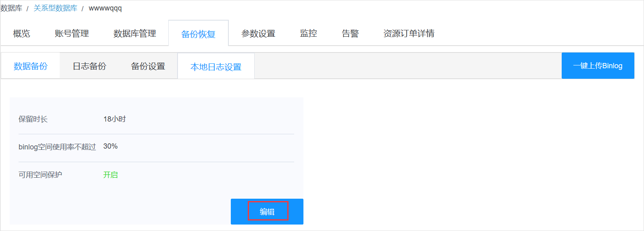Open the 概览 tab

pyautogui.click(x=21, y=34)
